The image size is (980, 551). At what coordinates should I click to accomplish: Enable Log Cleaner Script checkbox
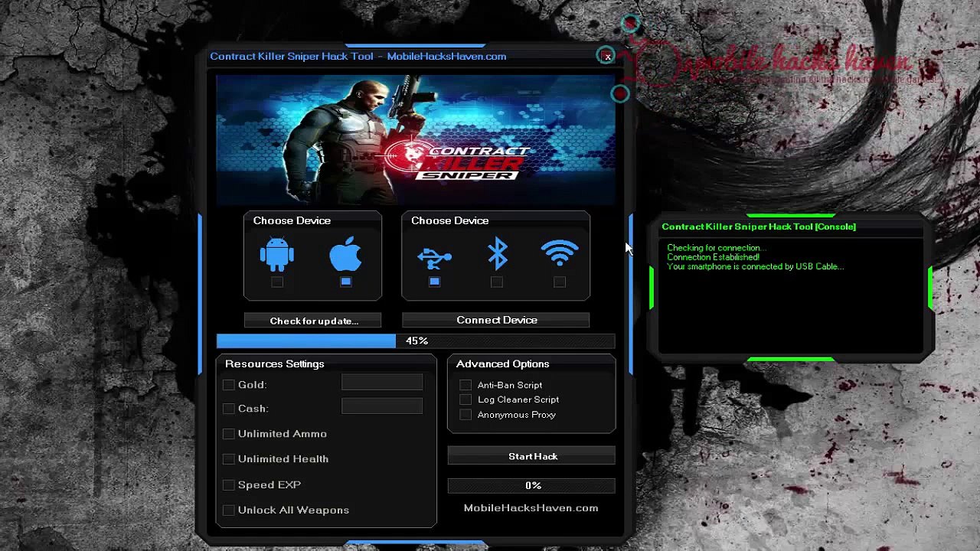pos(465,399)
